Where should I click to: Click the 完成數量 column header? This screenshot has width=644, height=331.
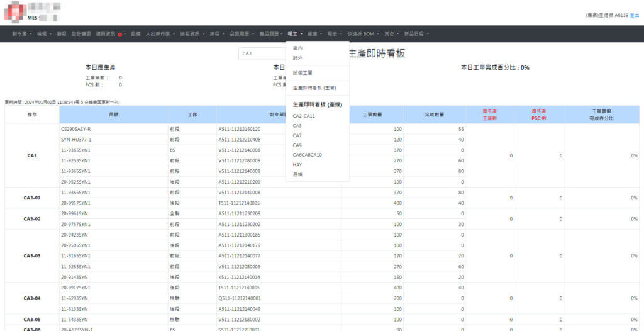435,115
